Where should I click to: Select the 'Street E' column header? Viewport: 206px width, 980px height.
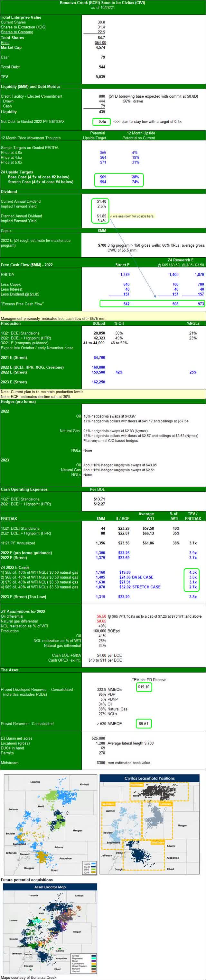coord(122,265)
